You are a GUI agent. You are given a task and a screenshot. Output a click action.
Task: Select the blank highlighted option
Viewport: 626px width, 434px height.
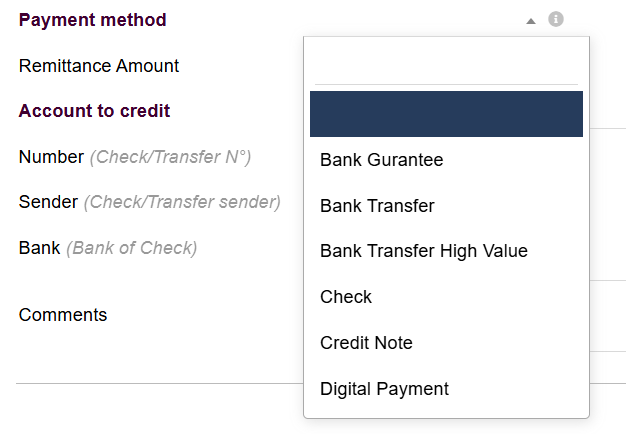[446, 114]
